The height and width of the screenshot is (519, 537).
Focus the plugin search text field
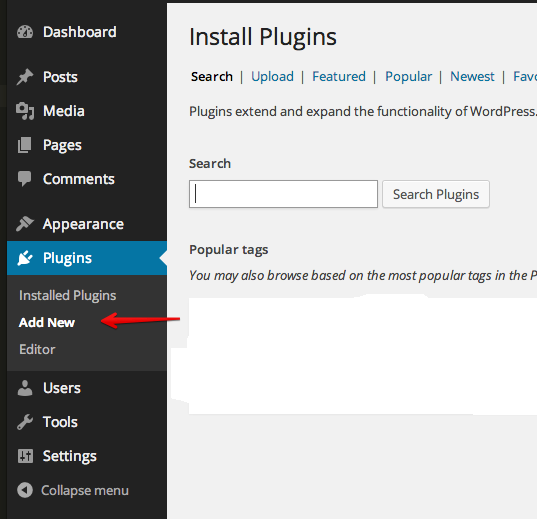pyautogui.click(x=283, y=194)
